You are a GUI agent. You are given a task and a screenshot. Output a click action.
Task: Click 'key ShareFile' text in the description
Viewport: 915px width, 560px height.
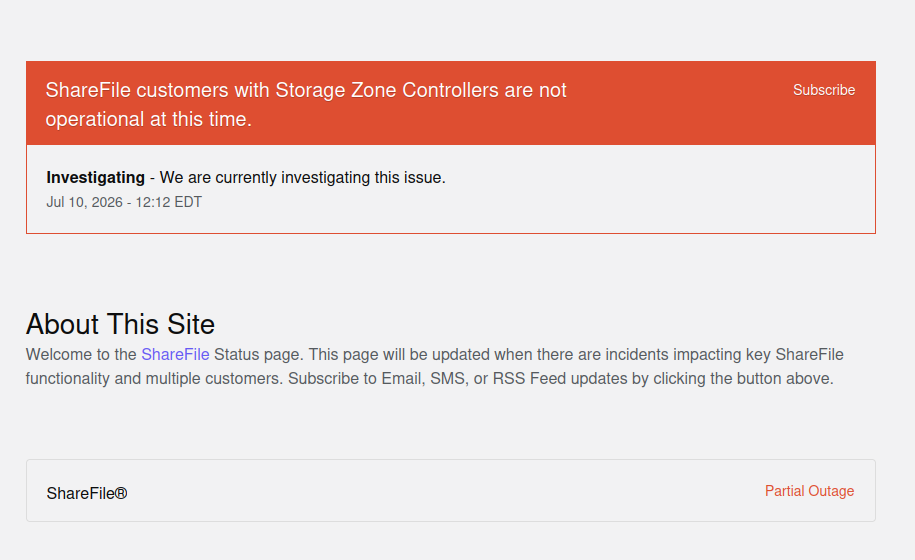coord(794,355)
